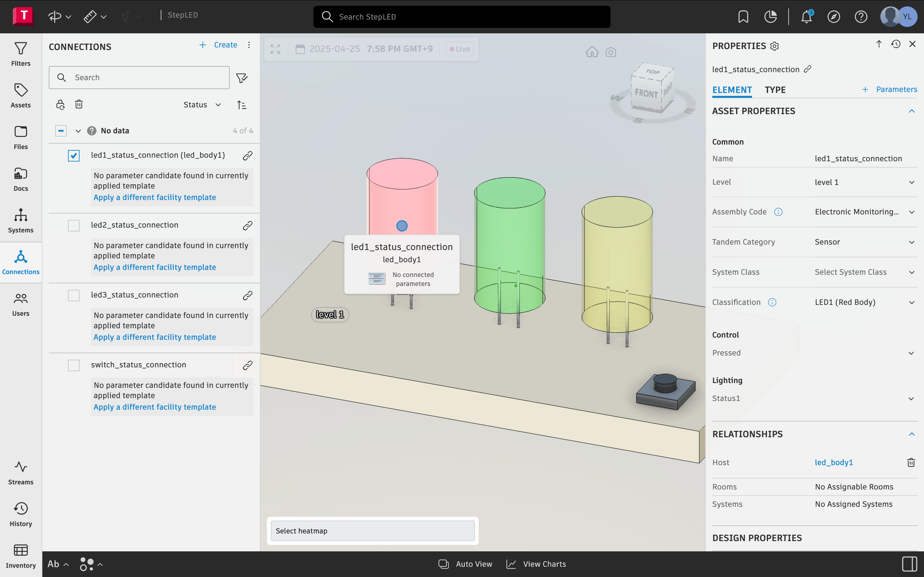Open the Systems sidebar icon
The image size is (924, 577).
tap(21, 220)
